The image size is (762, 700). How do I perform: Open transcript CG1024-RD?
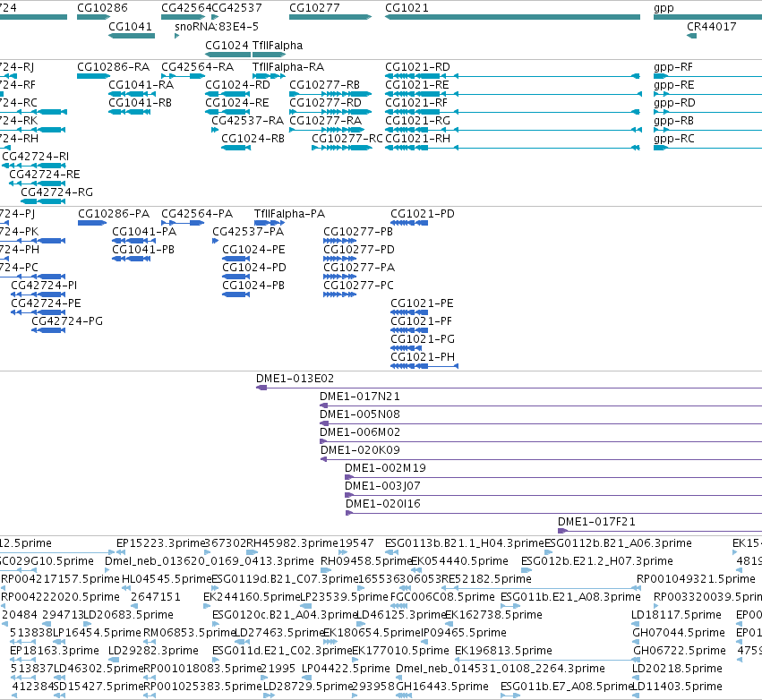[237, 85]
